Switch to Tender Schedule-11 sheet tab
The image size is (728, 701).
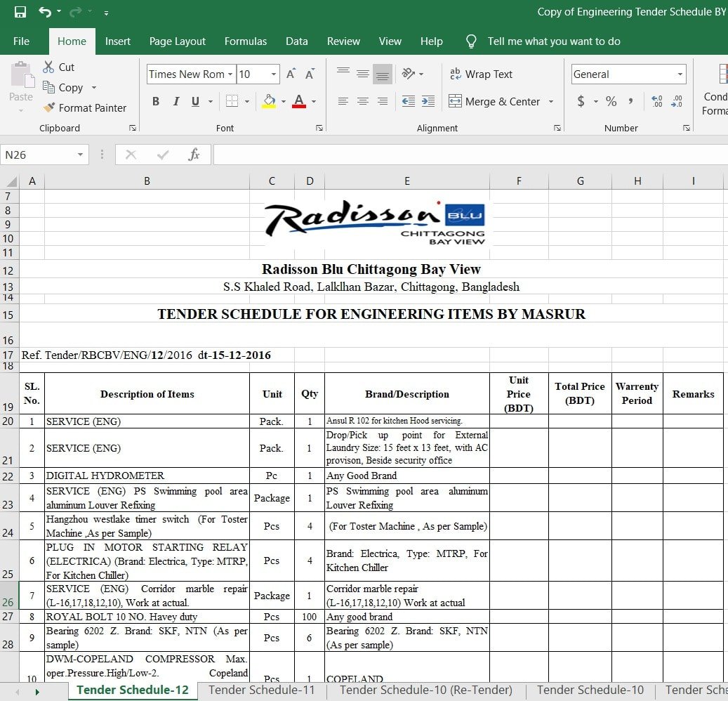(x=261, y=690)
